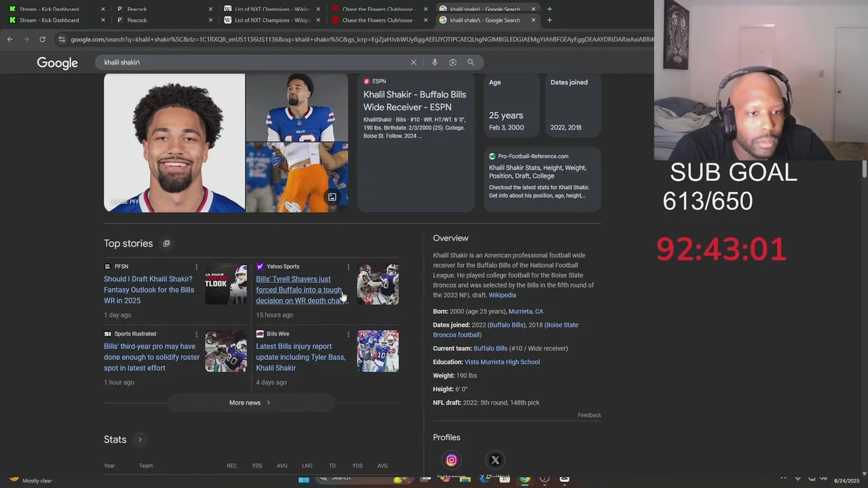This screenshot has width=868, height=488.
Task: Click the Dates joined card showing 2022, 2018
Action: (x=573, y=105)
